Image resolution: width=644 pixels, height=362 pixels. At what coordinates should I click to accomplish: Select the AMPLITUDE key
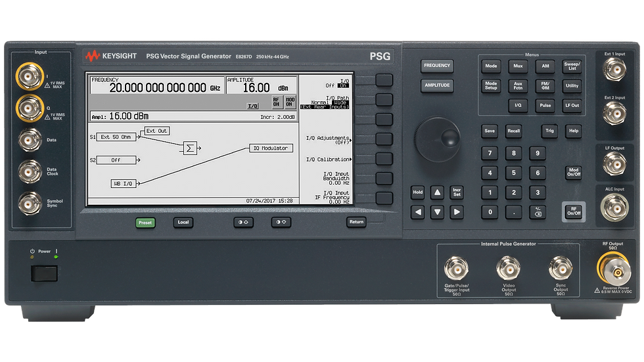(437, 85)
